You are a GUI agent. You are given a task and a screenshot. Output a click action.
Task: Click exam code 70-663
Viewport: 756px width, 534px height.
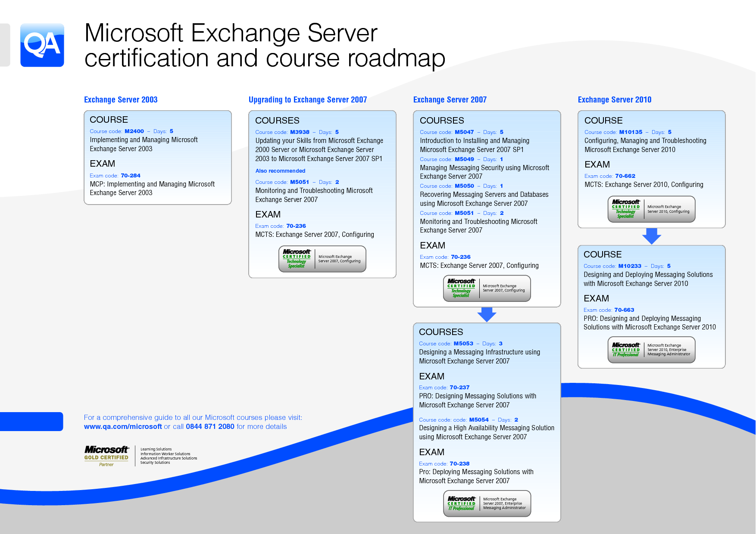(x=624, y=310)
